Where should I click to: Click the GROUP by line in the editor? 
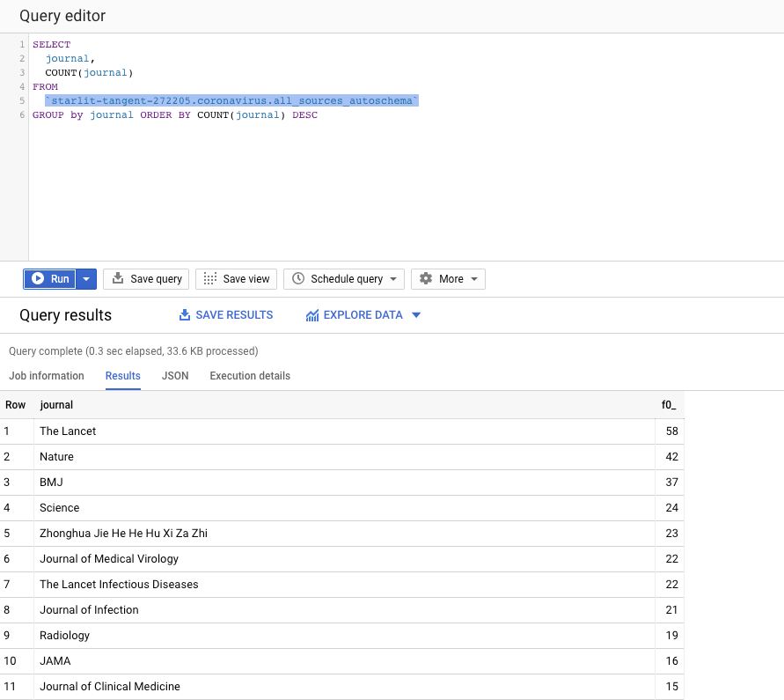coord(175,114)
